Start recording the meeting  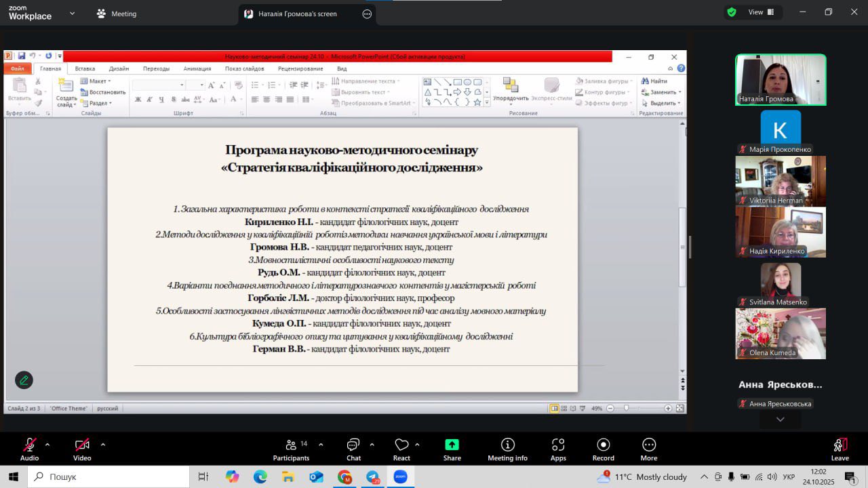coord(603,449)
